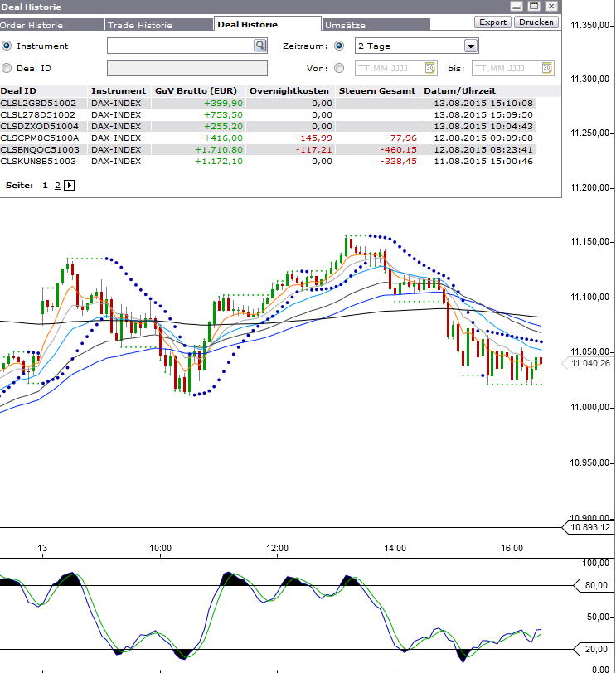Select the Deal ID radio button

tap(7, 68)
